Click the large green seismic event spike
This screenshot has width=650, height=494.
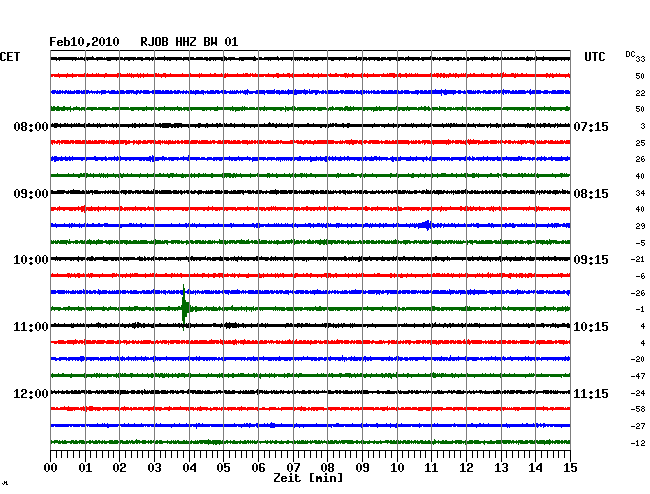pos(184,308)
